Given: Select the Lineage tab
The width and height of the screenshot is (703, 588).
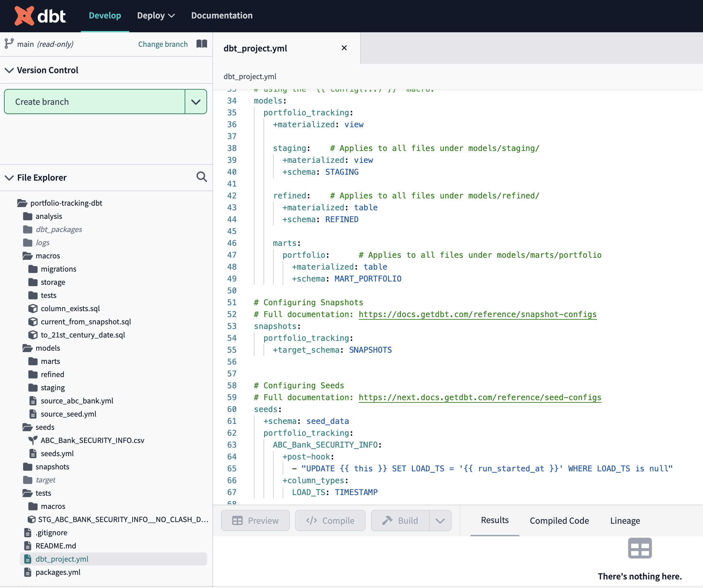Looking at the screenshot, I should [625, 520].
